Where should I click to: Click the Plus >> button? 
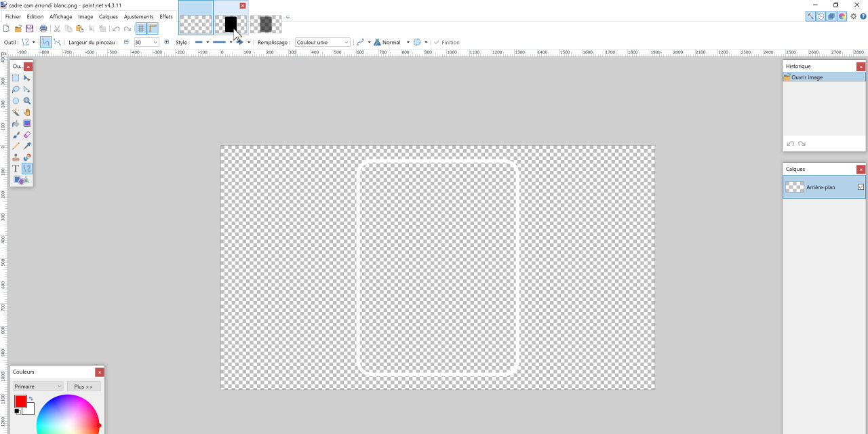83,387
